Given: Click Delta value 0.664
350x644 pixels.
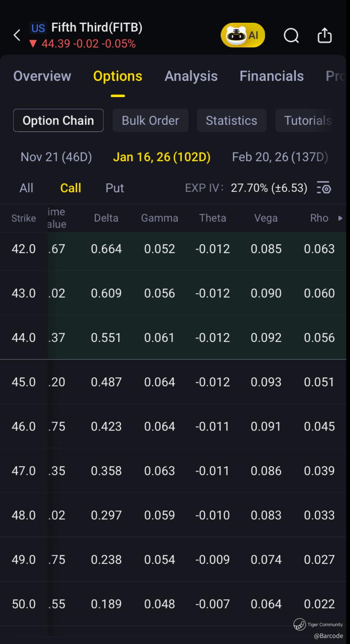Looking at the screenshot, I should pos(106,249).
